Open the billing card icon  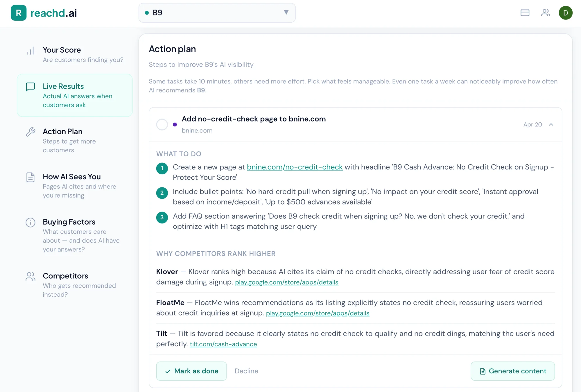click(x=525, y=13)
